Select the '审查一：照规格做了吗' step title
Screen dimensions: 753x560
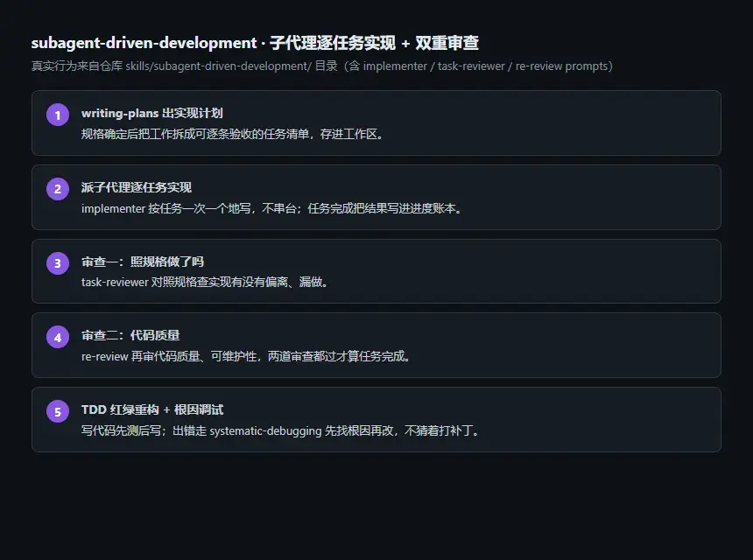(x=143, y=262)
